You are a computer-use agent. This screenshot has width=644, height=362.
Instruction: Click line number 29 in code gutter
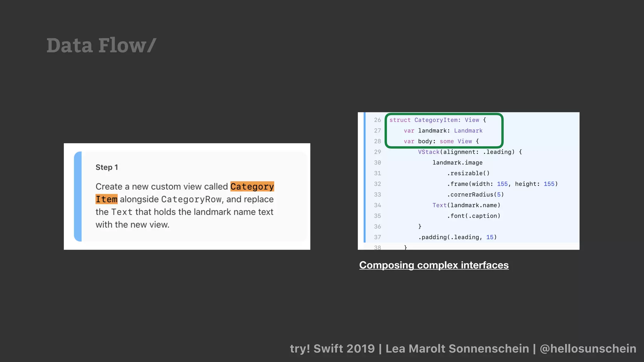[x=377, y=152]
